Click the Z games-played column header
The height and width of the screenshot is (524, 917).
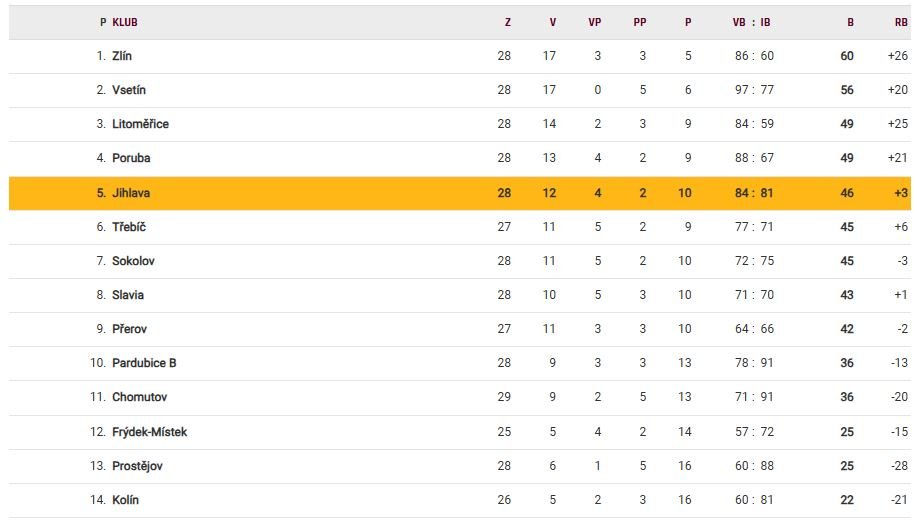tap(507, 22)
